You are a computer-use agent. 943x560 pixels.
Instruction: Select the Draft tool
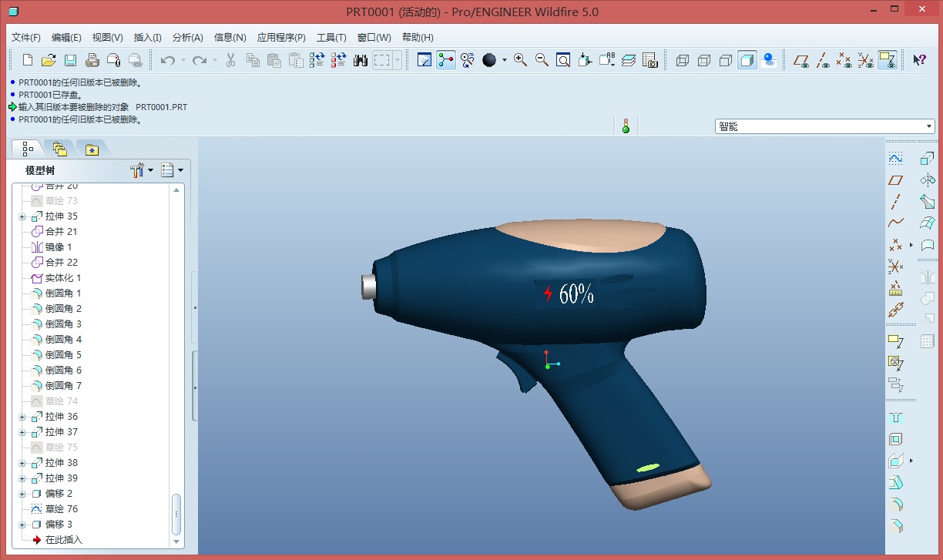[x=895, y=483]
